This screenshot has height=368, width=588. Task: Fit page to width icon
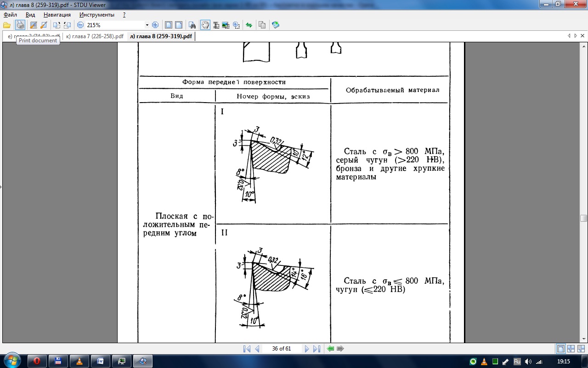[179, 25]
